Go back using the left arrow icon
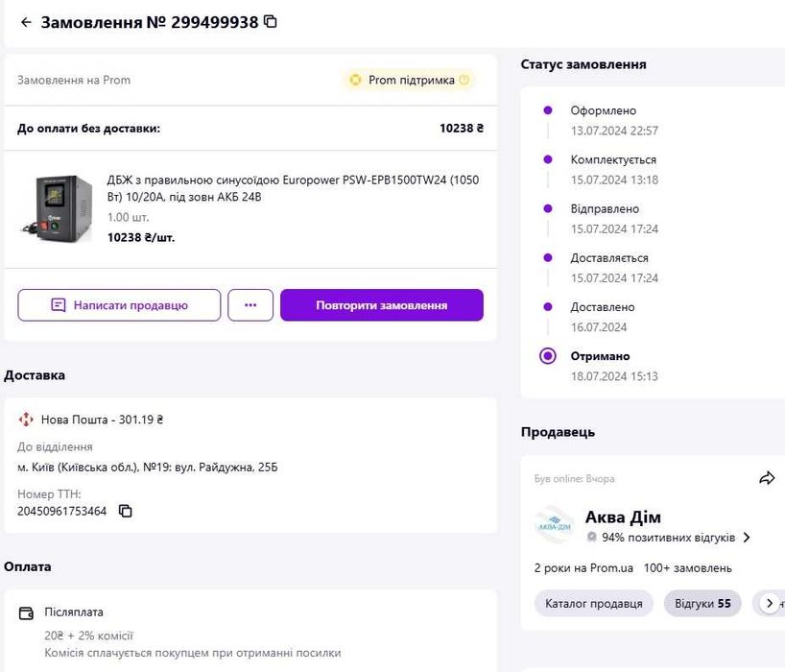 [x=26, y=22]
